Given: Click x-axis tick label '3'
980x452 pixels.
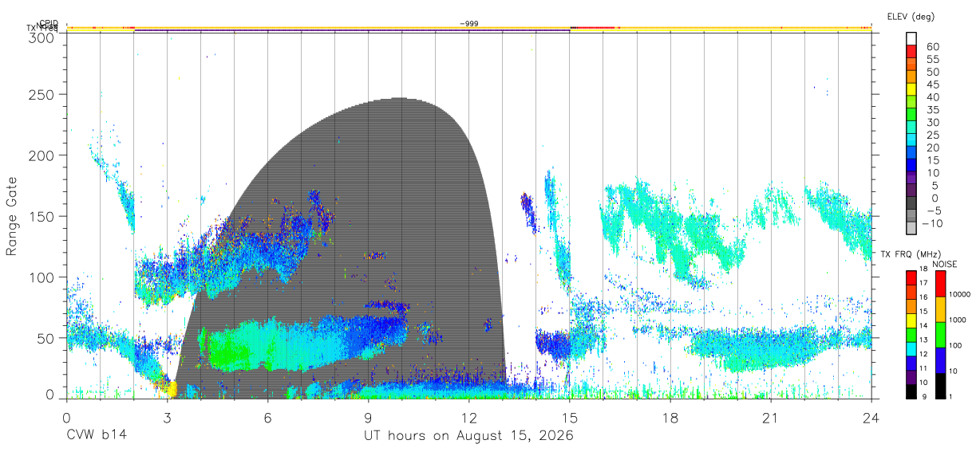Looking at the screenshot, I should pos(168,418).
